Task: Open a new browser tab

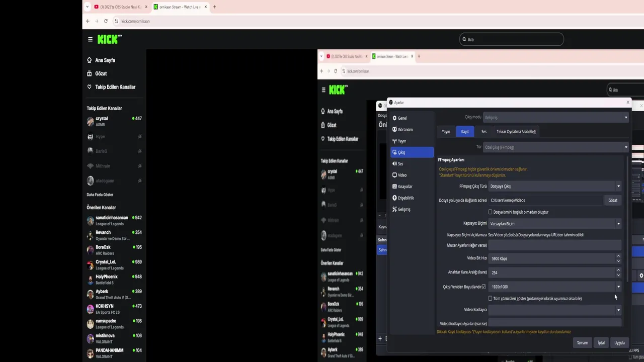Action: (x=214, y=7)
